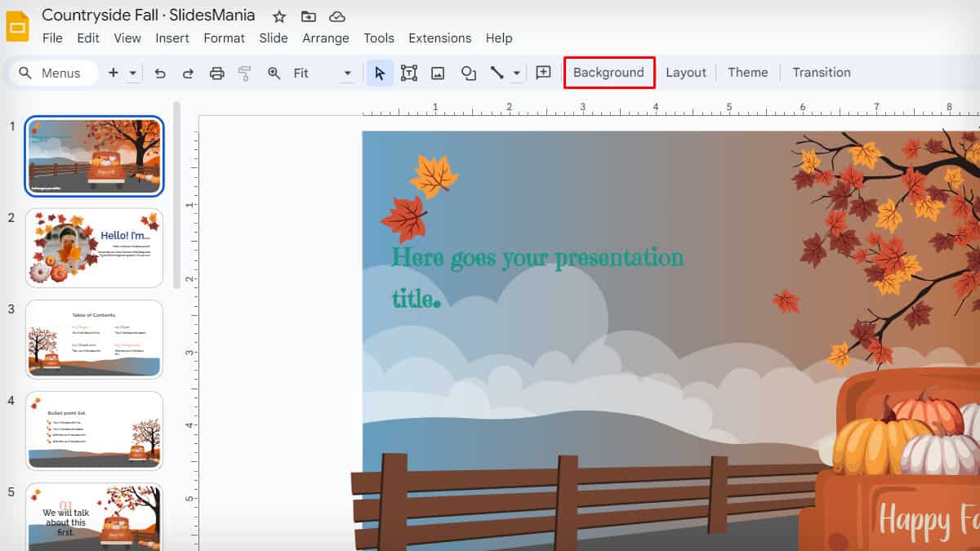
Task: Click the Print icon
Action: (x=216, y=73)
